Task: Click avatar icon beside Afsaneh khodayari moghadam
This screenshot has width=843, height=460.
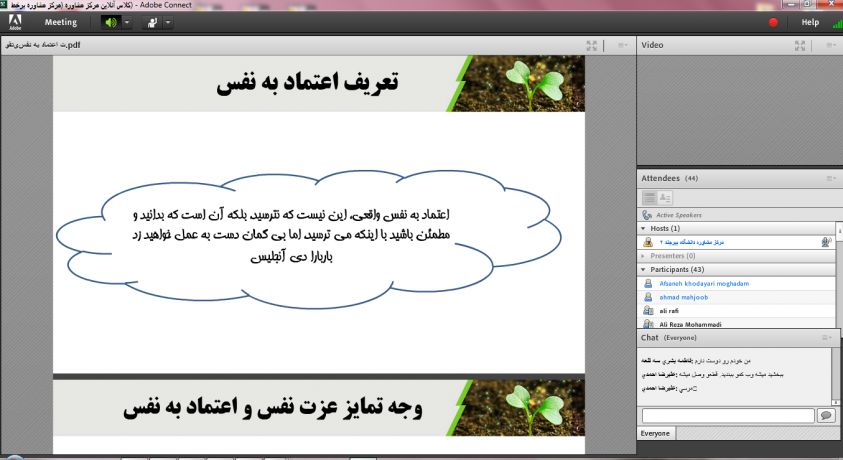Action: (648, 283)
